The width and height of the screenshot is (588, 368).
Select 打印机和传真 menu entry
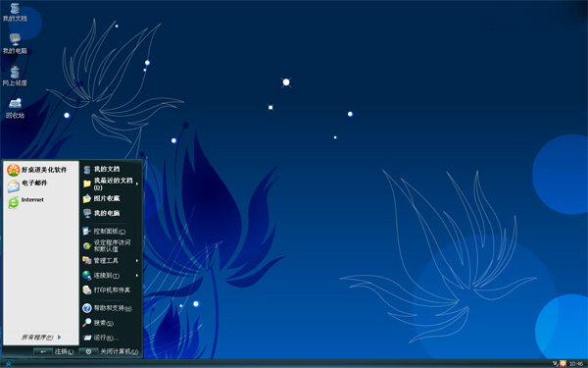111,289
